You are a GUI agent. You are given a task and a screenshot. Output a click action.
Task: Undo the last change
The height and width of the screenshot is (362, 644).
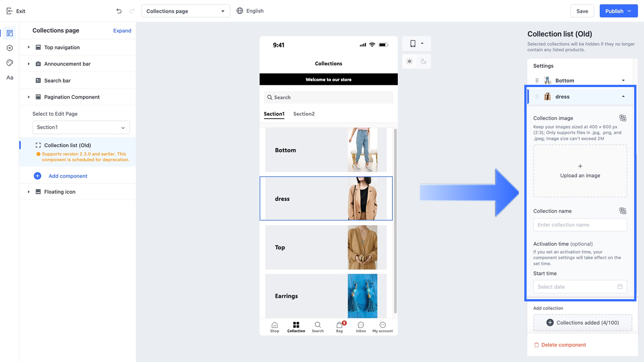(x=119, y=11)
